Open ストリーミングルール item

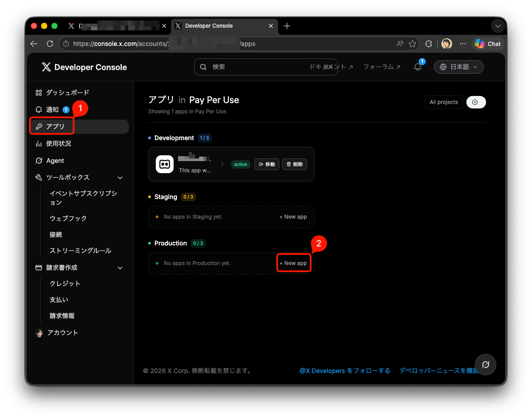(x=80, y=250)
